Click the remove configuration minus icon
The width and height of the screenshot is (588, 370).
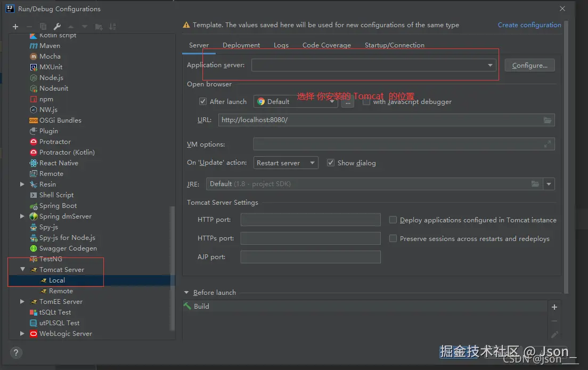(x=29, y=27)
